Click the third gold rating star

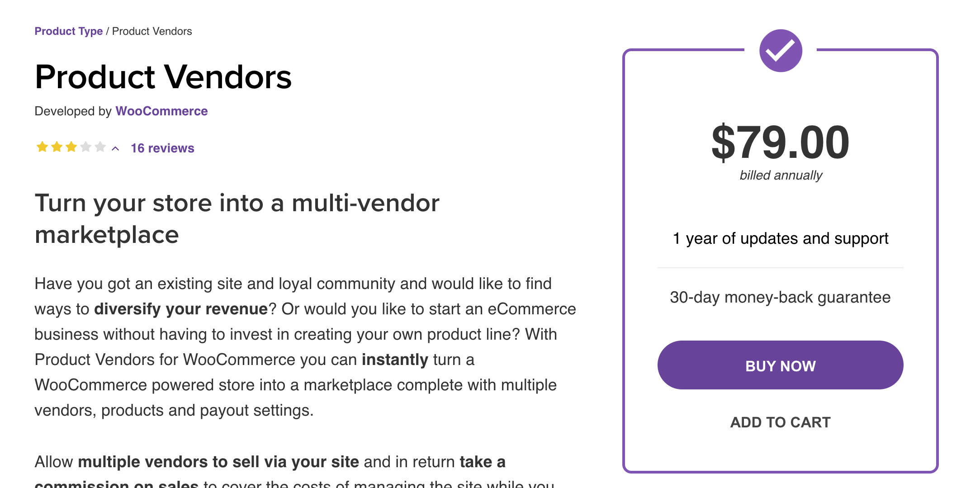[x=71, y=147]
